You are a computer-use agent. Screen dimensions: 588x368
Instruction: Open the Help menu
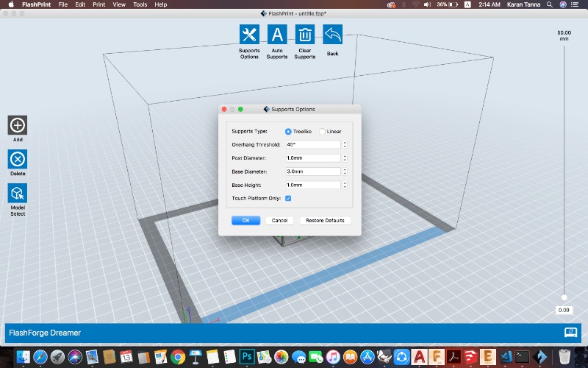coord(160,4)
